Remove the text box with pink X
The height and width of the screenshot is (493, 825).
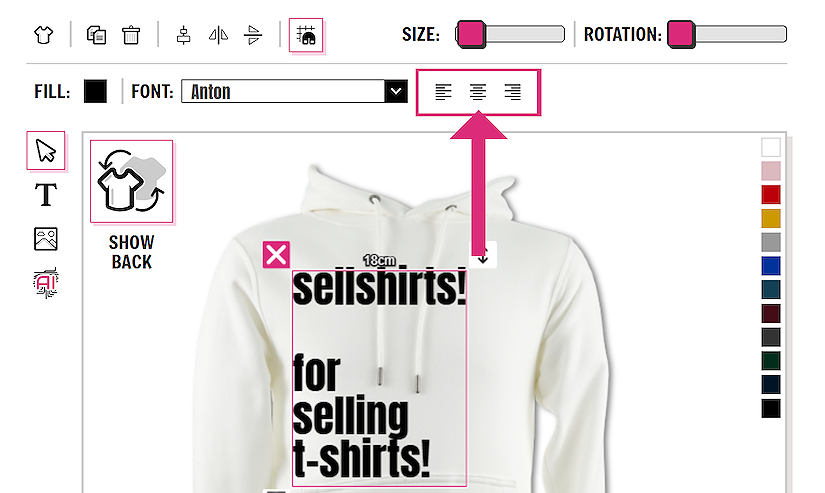tap(276, 255)
